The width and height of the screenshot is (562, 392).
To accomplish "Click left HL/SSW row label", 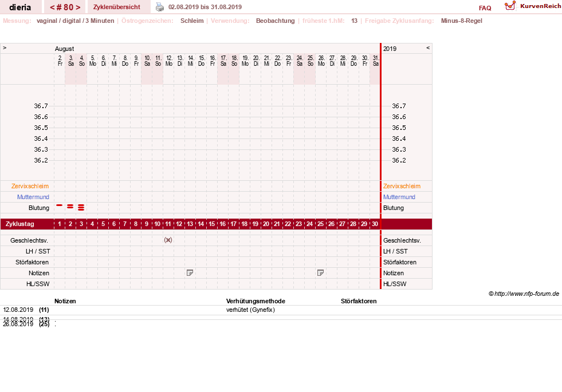I will [x=38, y=284].
